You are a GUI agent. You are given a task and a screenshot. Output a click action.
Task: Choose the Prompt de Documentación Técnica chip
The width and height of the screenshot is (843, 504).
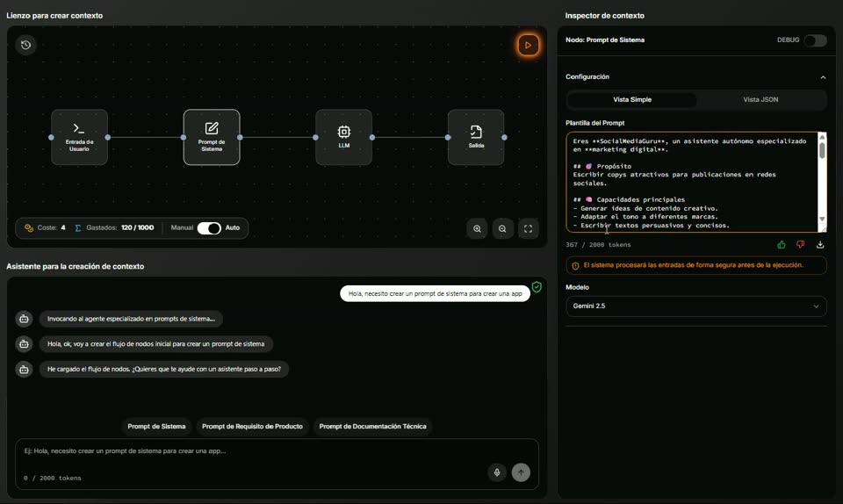(x=372, y=427)
